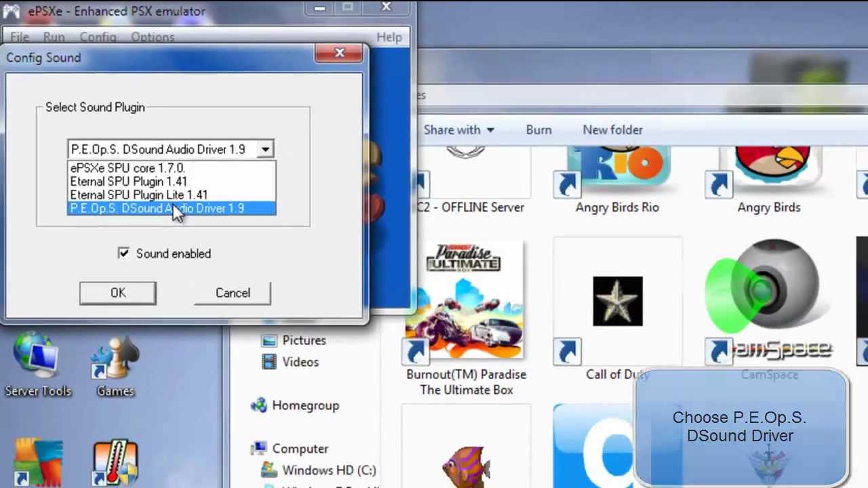This screenshot has height=488, width=868.
Task: Select Videos in Explorer navigation pane
Action: click(290, 362)
